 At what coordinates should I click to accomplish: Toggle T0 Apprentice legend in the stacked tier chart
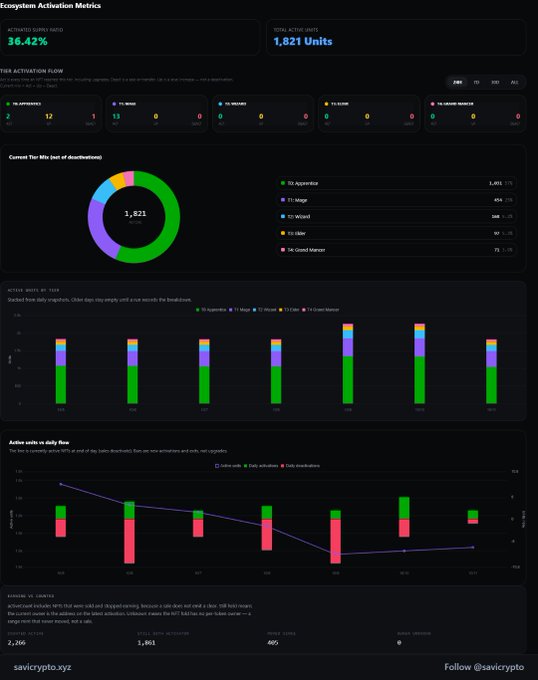click(211, 310)
